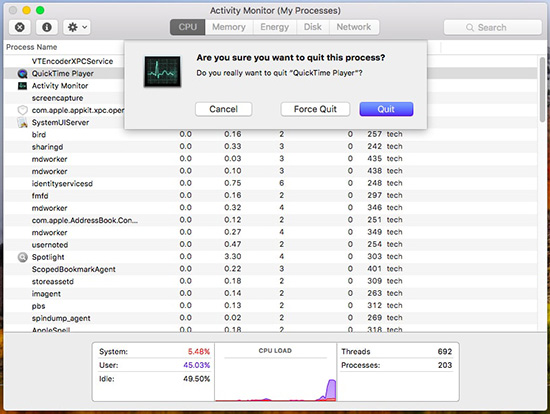
Task: Click the process list vertical scrollbar
Action: (x=542, y=90)
